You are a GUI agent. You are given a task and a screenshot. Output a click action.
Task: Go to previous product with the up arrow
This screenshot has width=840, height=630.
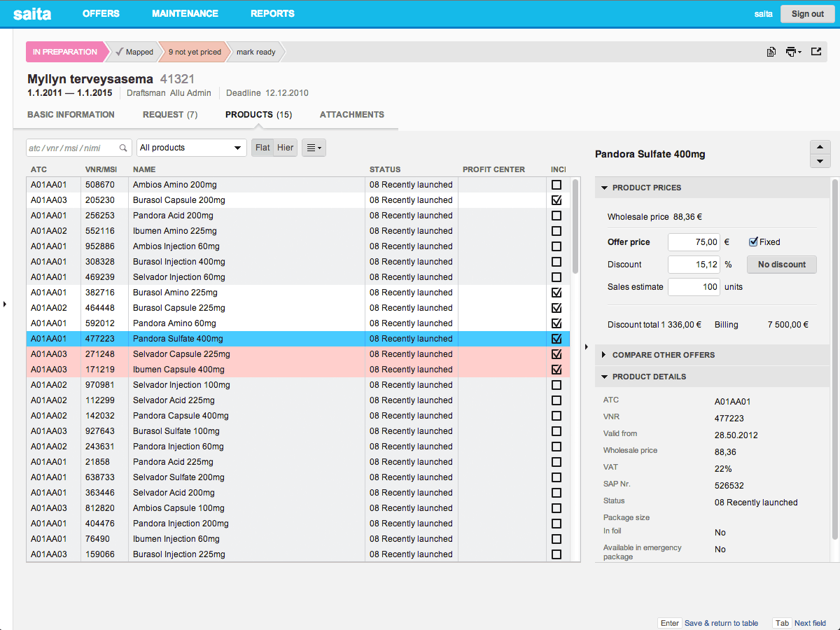click(x=820, y=147)
